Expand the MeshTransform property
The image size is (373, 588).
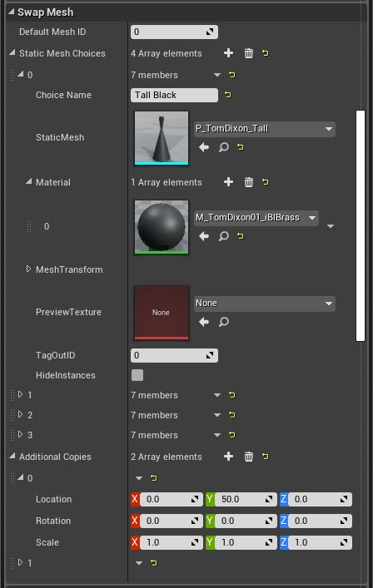(x=28, y=269)
